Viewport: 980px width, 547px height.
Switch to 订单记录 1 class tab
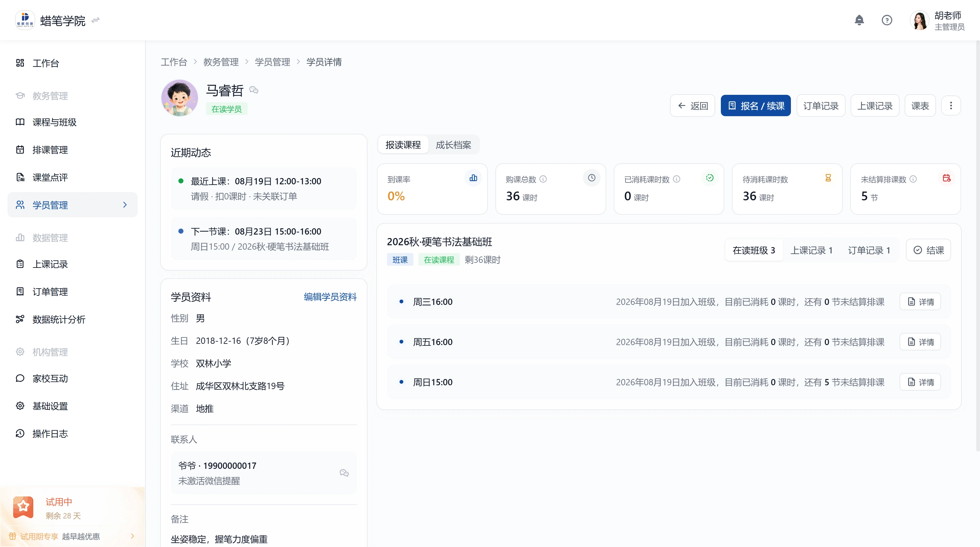(x=869, y=250)
